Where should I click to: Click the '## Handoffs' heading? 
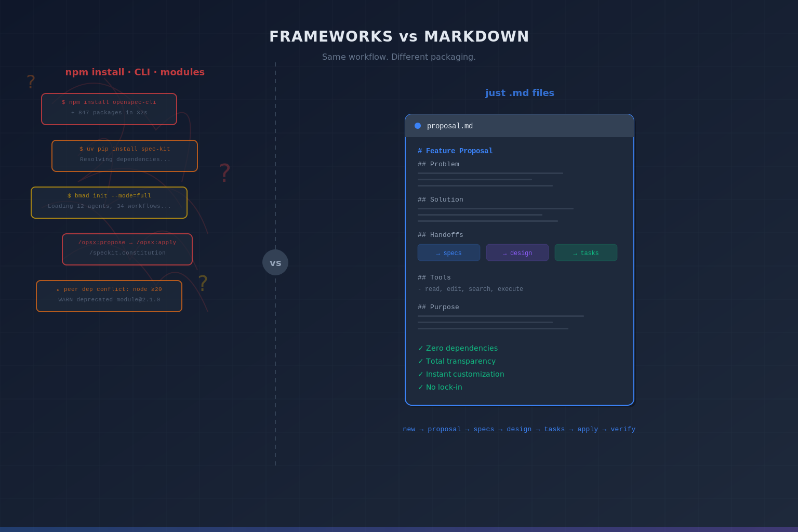[x=441, y=235]
